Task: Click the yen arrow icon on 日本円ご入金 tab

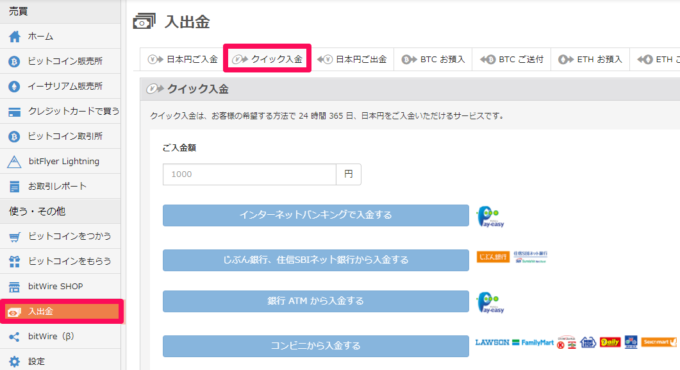Action: [x=155, y=59]
